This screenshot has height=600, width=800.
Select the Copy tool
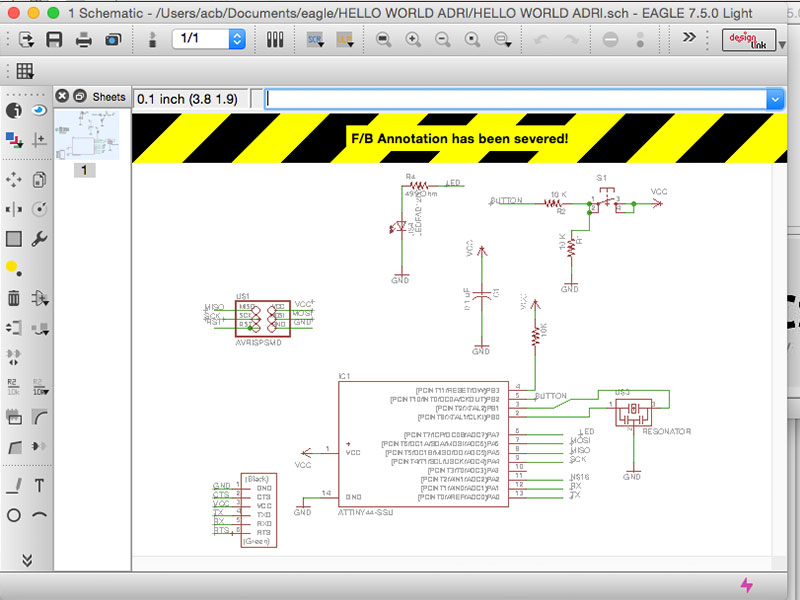[39, 180]
